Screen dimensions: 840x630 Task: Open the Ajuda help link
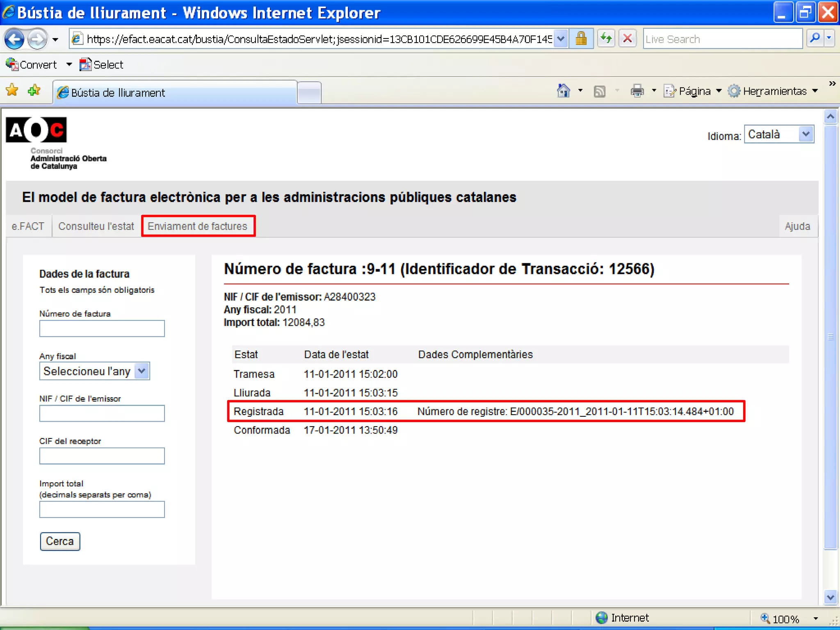coord(797,226)
